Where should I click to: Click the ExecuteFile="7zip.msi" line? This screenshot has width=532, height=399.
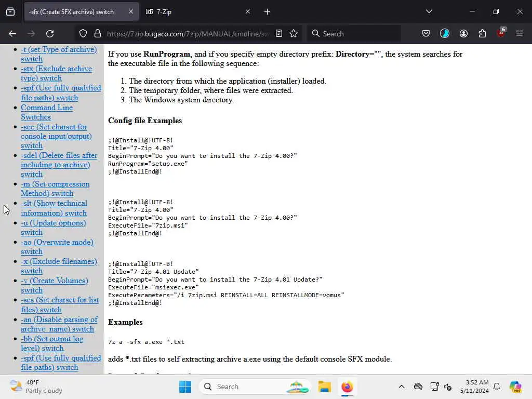(148, 225)
